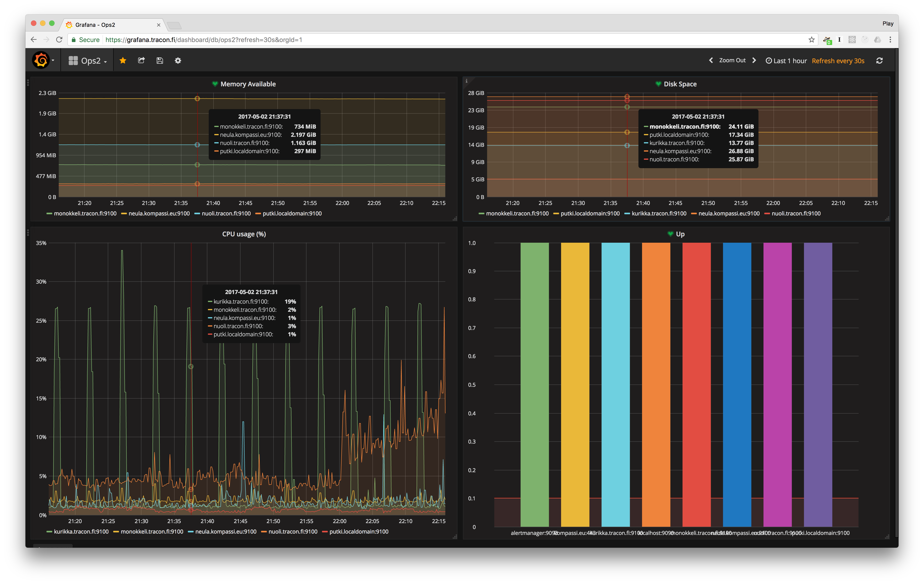The height and width of the screenshot is (584, 924).
Task: Click the yellow bar in the Up chart
Action: pos(575,385)
